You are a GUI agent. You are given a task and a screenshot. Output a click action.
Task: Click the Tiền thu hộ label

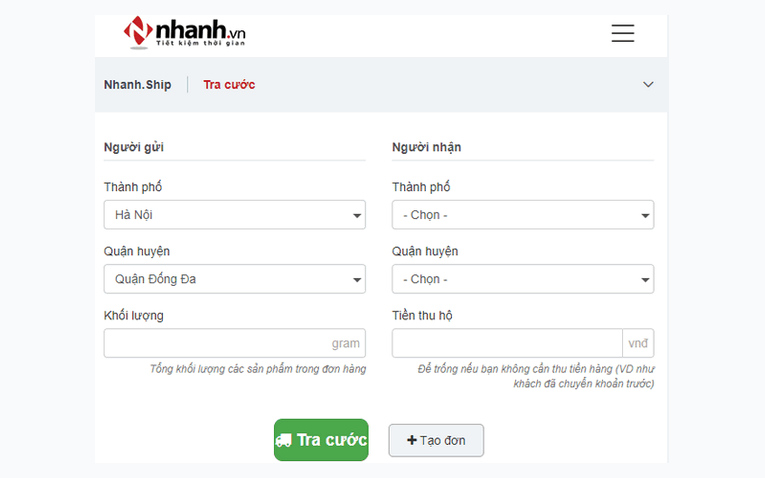(422, 316)
